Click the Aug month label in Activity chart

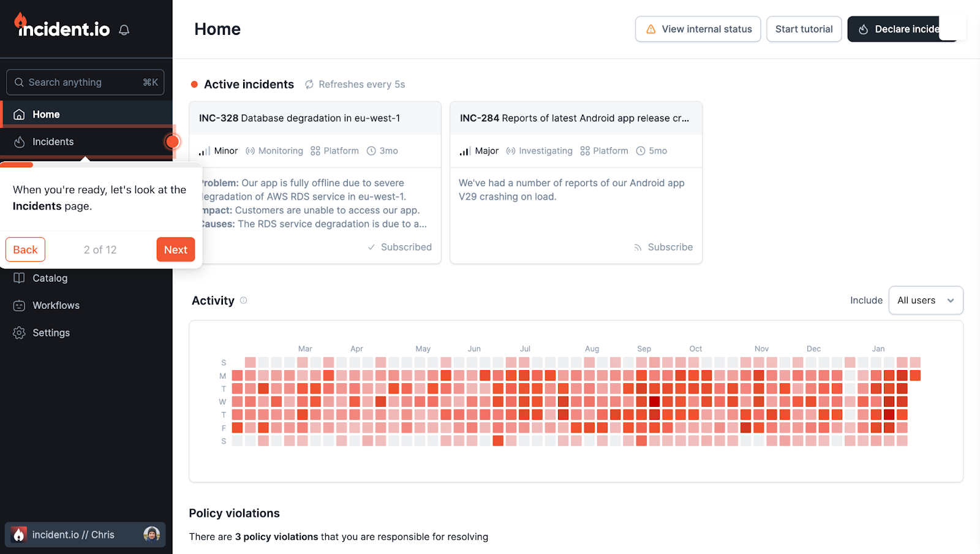coord(592,349)
